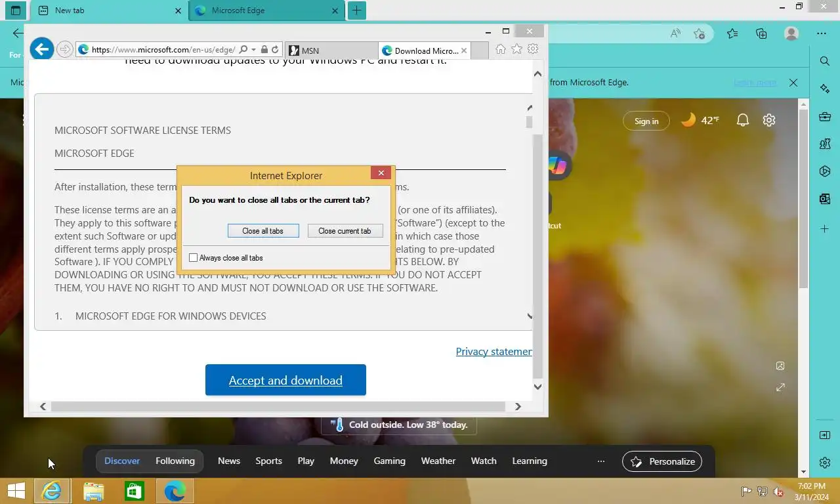
Task: Select the Microsoft Edge tab in Edge
Action: [x=266, y=10]
